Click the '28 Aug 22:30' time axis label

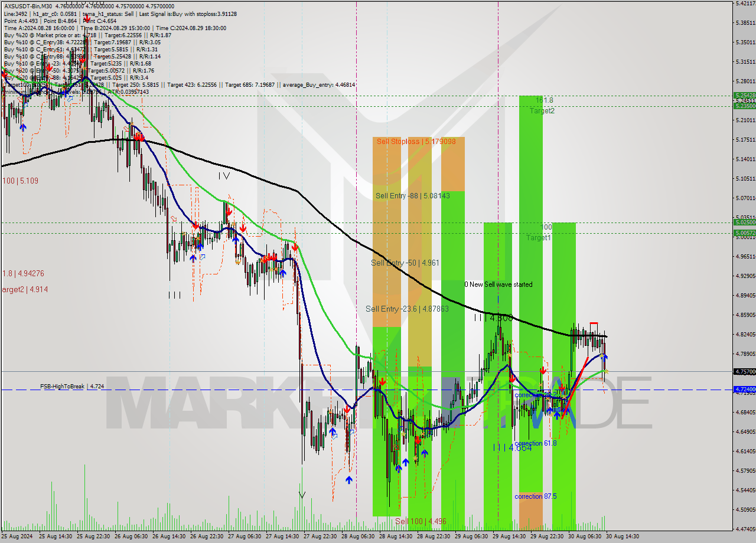(x=434, y=537)
